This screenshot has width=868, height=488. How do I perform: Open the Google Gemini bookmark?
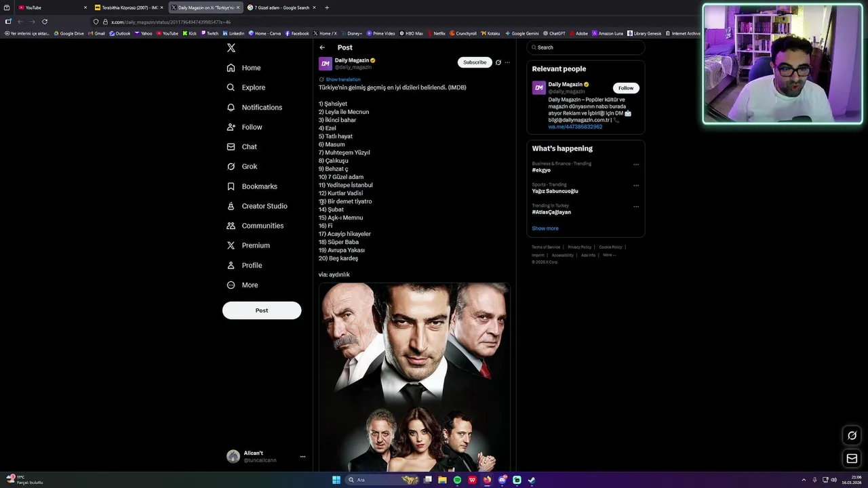coord(522,33)
